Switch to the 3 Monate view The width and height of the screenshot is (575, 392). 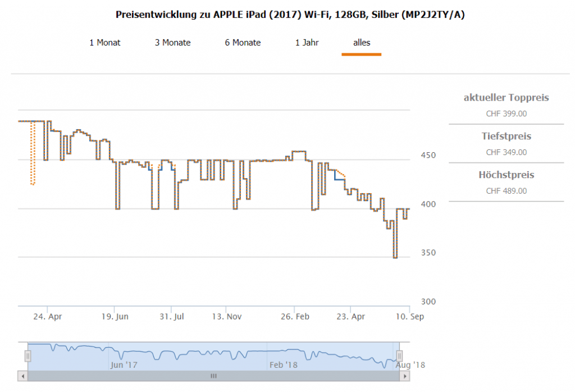tap(173, 43)
